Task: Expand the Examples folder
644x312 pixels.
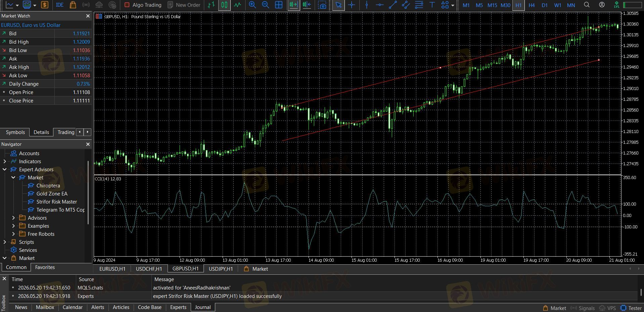Action: click(13, 226)
